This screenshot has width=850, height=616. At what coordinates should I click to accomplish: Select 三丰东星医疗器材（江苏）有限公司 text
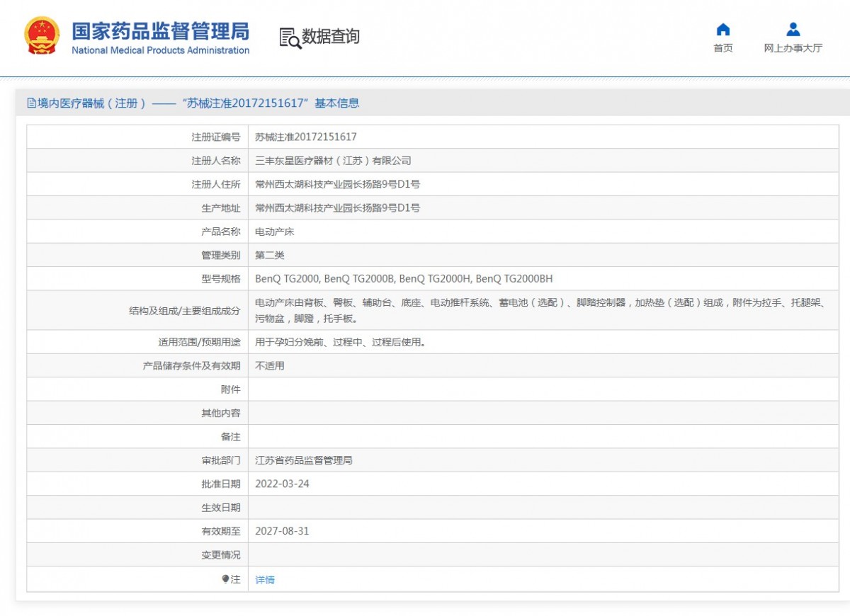pos(333,161)
